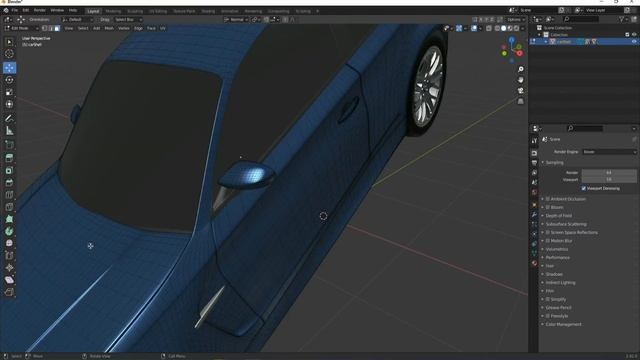The image size is (640, 360).
Task: Hide Collection with its eye icon
Action: 634,35
